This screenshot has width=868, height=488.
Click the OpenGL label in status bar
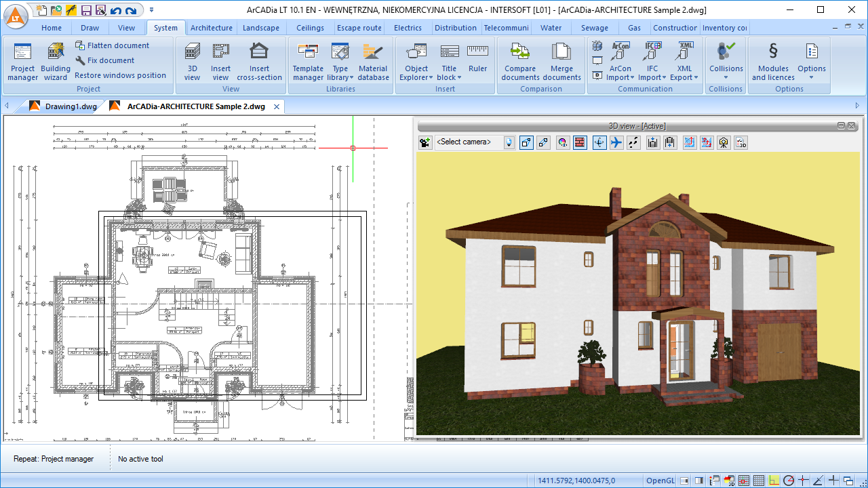660,481
